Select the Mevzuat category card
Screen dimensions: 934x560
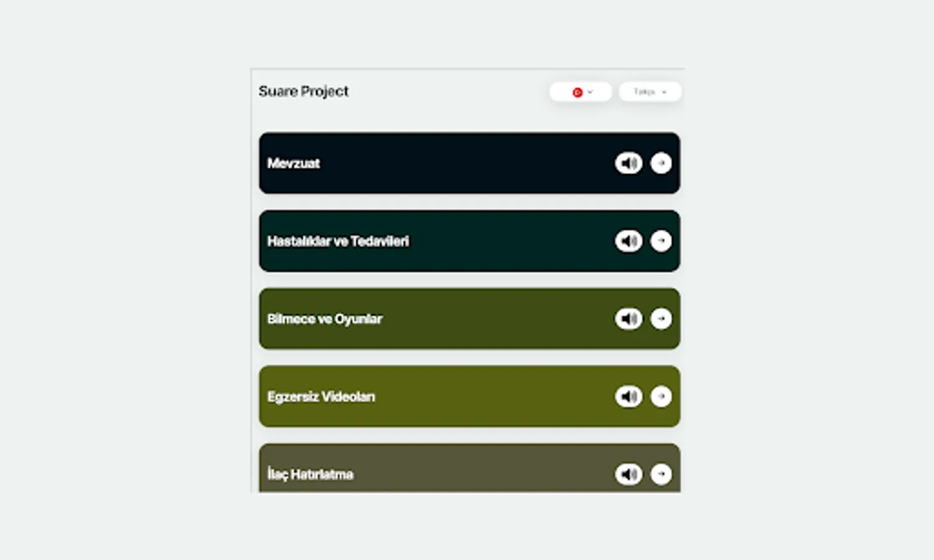click(436, 163)
